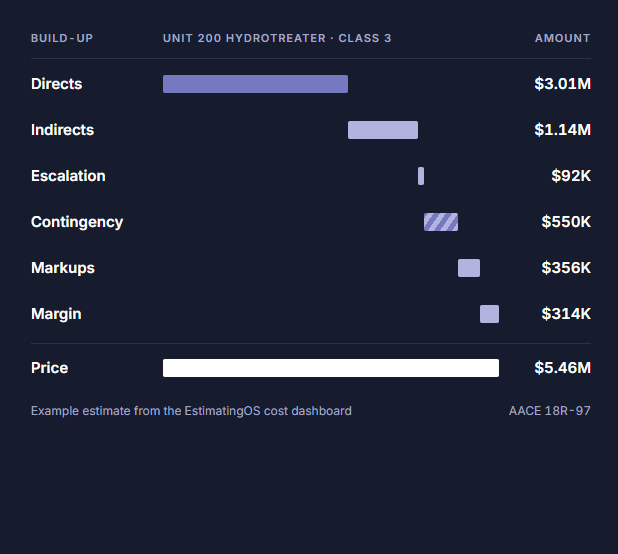Select the Contingency row label
The image size is (618, 554).
click(77, 222)
